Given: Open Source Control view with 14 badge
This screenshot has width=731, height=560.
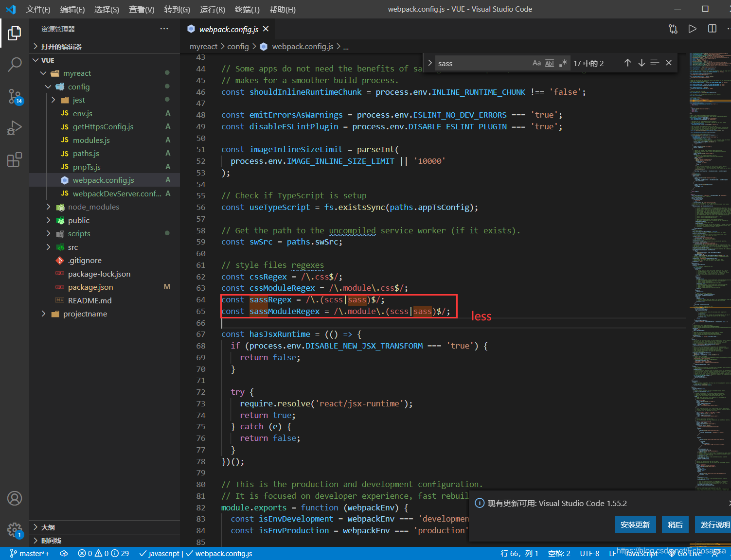Looking at the screenshot, I should tap(15, 96).
